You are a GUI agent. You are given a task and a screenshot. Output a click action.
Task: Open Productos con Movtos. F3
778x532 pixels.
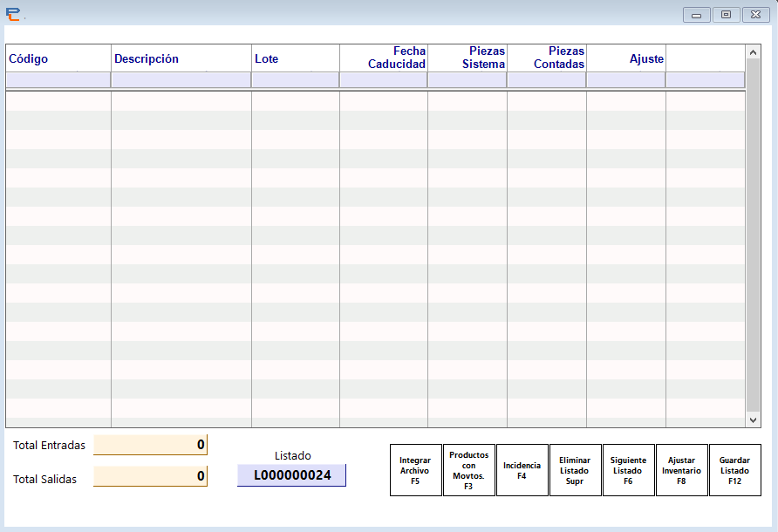[x=469, y=470]
